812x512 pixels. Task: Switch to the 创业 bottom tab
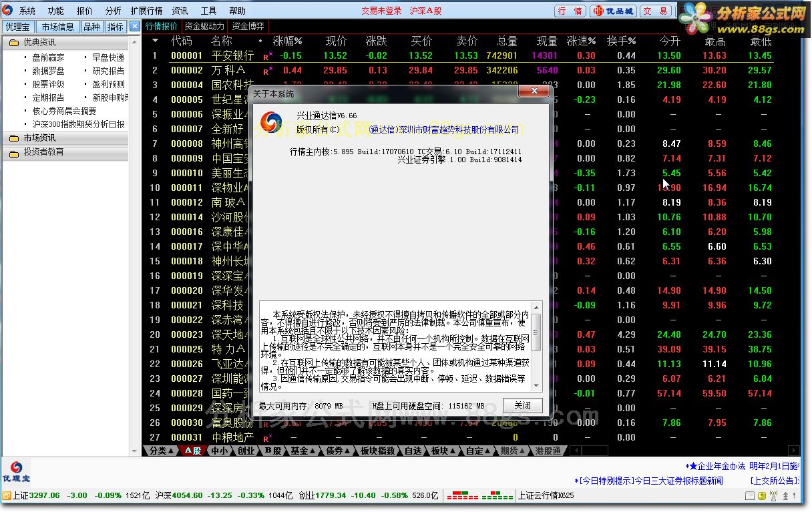click(246, 451)
